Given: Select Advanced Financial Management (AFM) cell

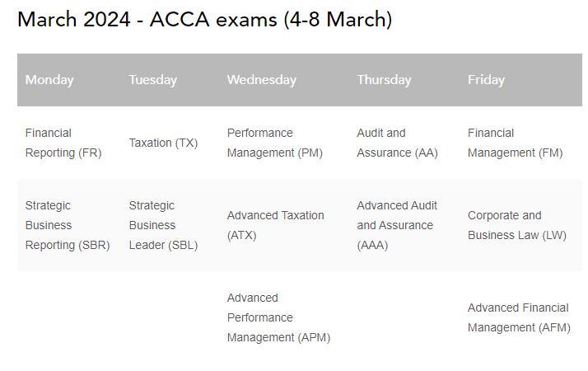Looking at the screenshot, I should click(518, 317).
